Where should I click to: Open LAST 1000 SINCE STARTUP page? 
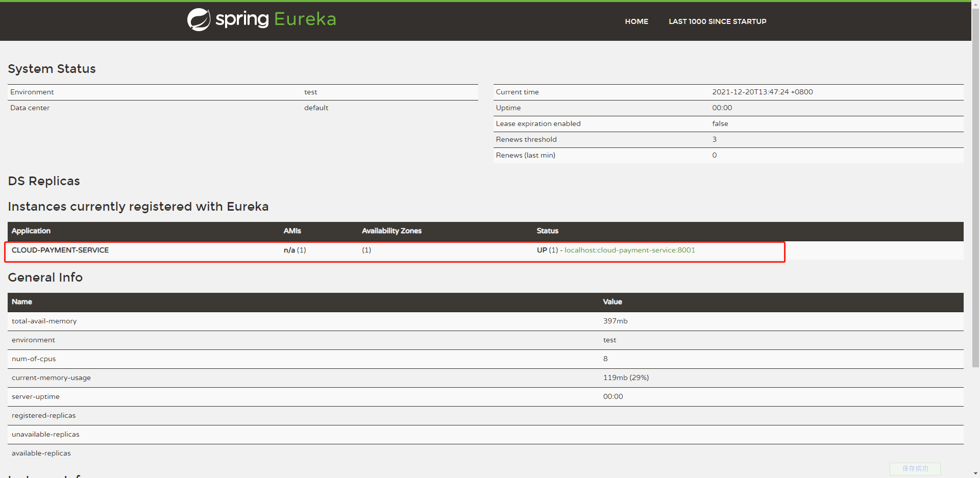(717, 21)
